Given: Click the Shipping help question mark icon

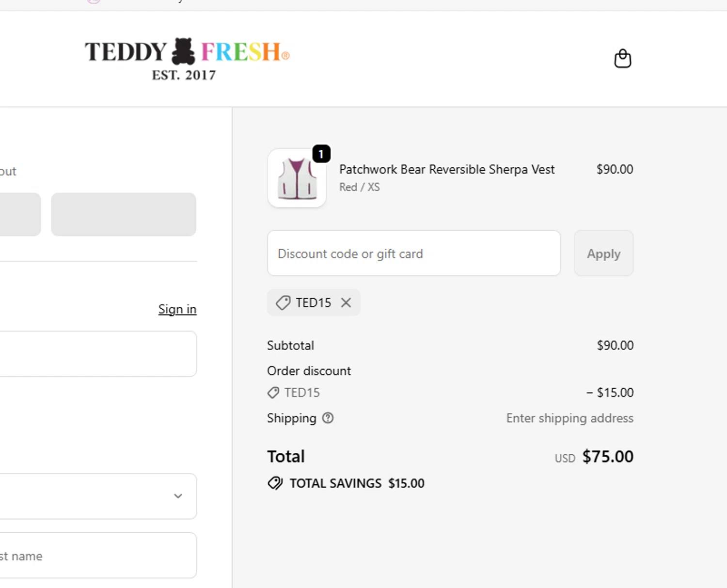Looking at the screenshot, I should 328,418.
